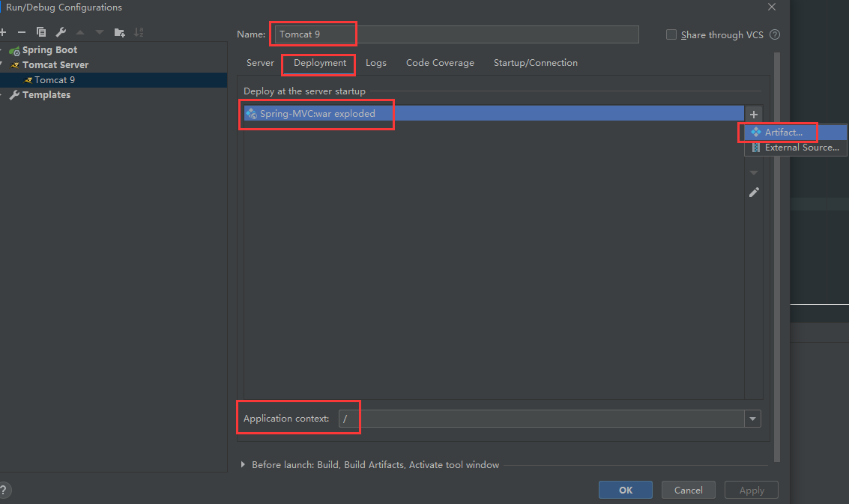Image resolution: width=849 pixels, height=504 pixels.
Task: Click the Name input field
Action: pyautogui.click(x=456, y=34)
